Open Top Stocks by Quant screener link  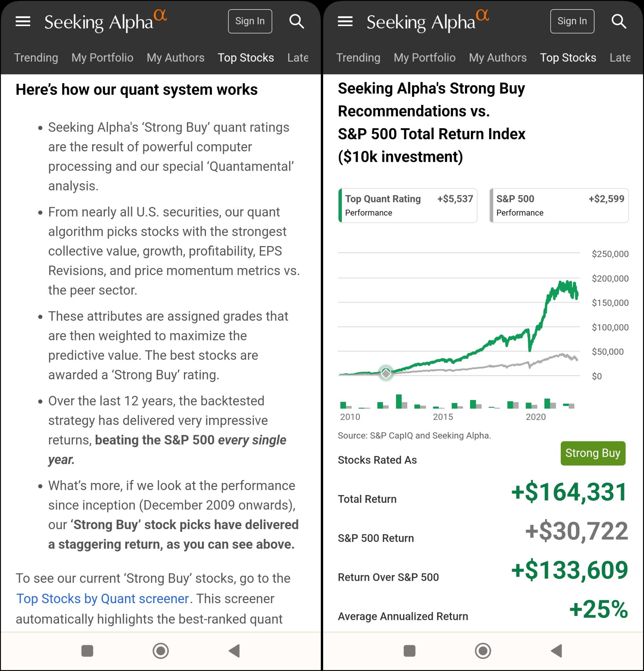[x=103, y=598]
